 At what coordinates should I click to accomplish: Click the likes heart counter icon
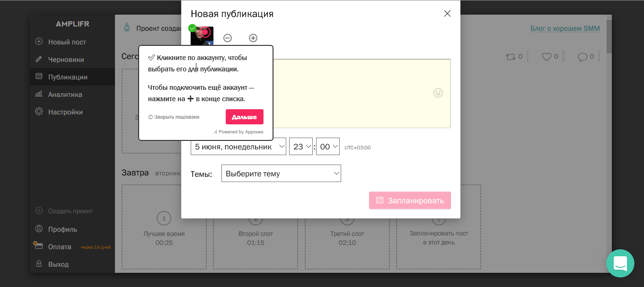pos(547,57)
